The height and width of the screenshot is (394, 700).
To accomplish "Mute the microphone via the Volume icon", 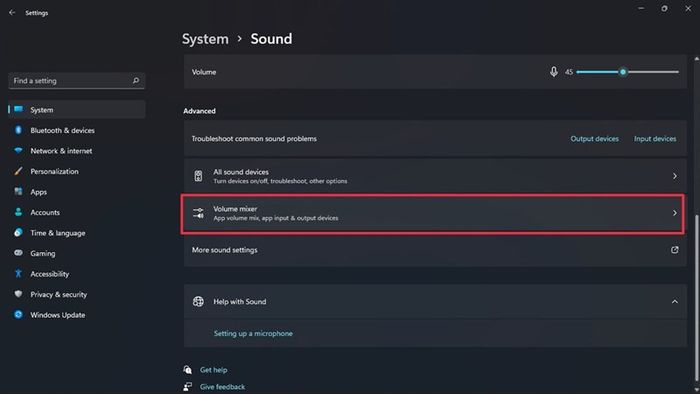I will pos(554,72).
